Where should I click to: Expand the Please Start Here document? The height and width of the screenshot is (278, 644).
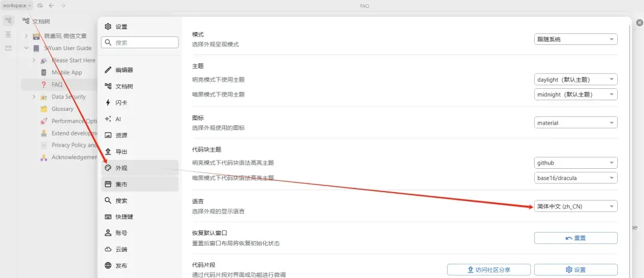tap(34, 60)
